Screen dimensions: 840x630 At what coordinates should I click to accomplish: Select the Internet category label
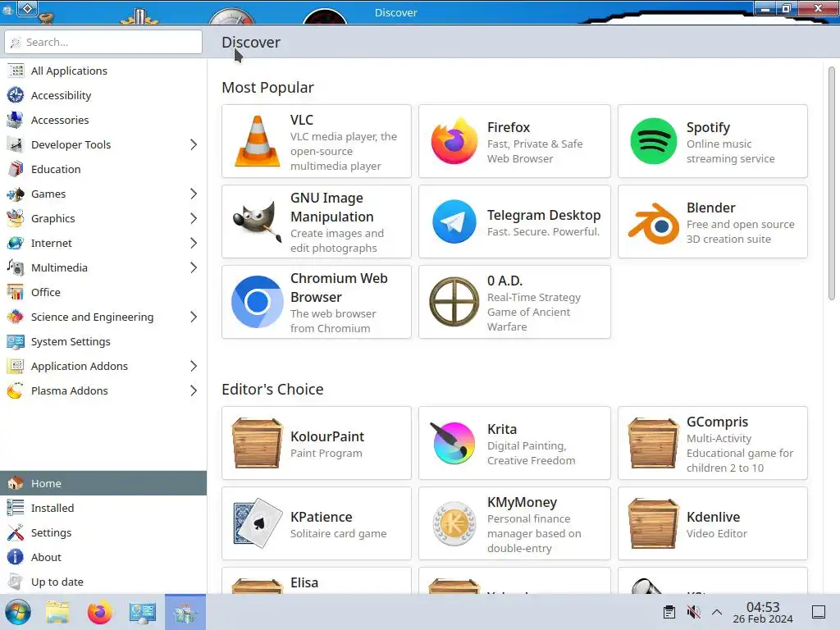[52, 243]
